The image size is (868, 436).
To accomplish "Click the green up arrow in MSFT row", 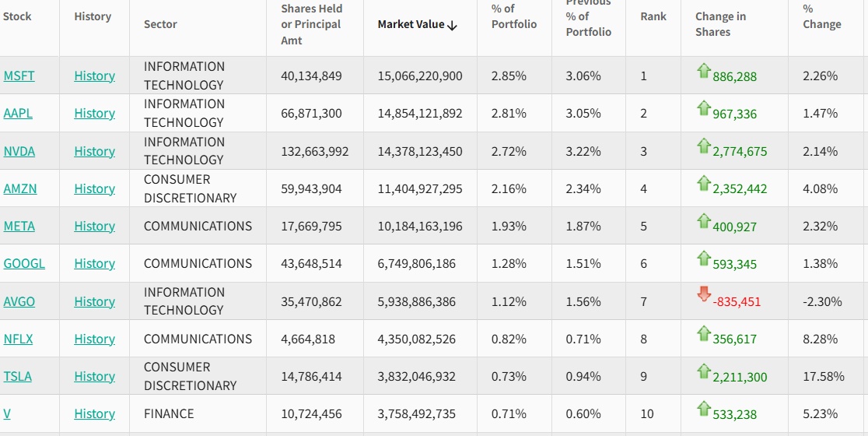I will pos(704,71).
